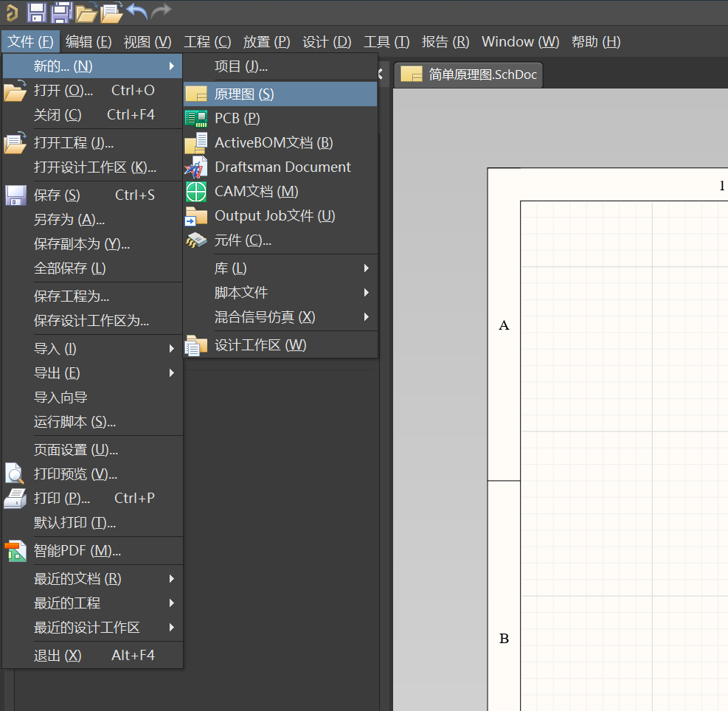Click the Undo arrow in the top toolbar
Viewport: 728px width, 711px height.
(x=136, y=11)
